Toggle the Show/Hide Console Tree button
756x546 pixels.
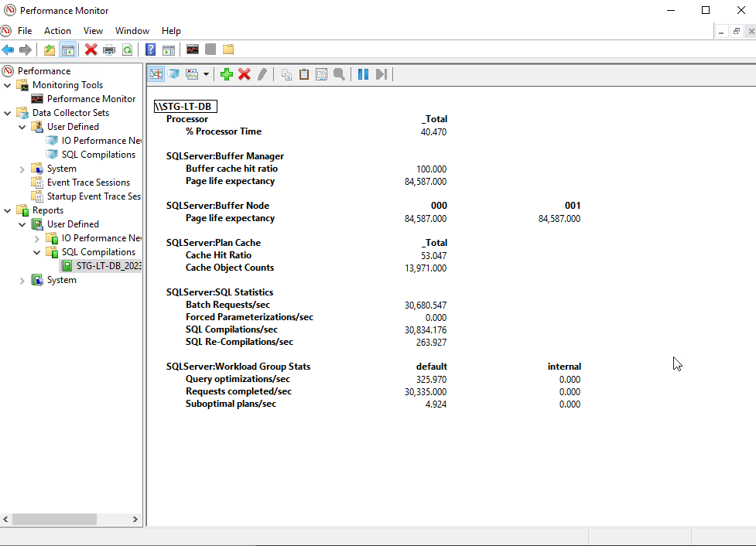pyautogui.click(x=68, y=49)
